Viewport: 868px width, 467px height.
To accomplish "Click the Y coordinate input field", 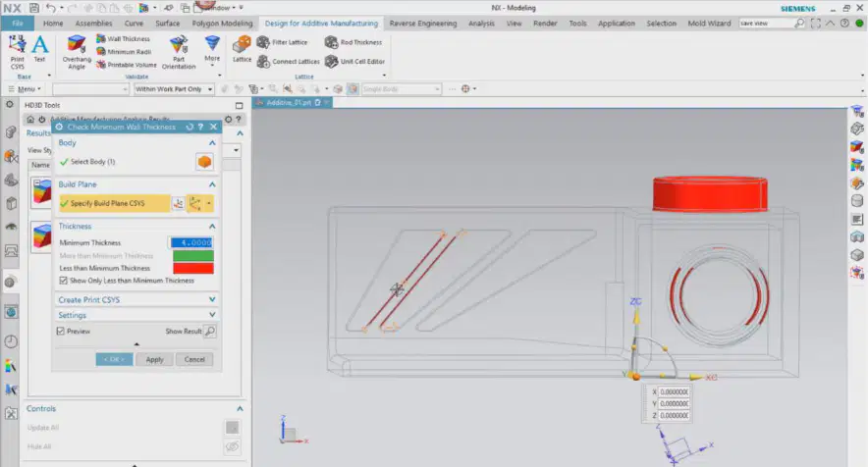I will pos(674,404).
